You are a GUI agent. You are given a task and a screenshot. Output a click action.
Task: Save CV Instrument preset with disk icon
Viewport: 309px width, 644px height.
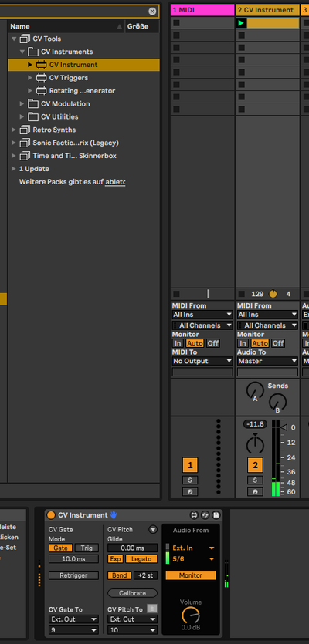point(216,515)
